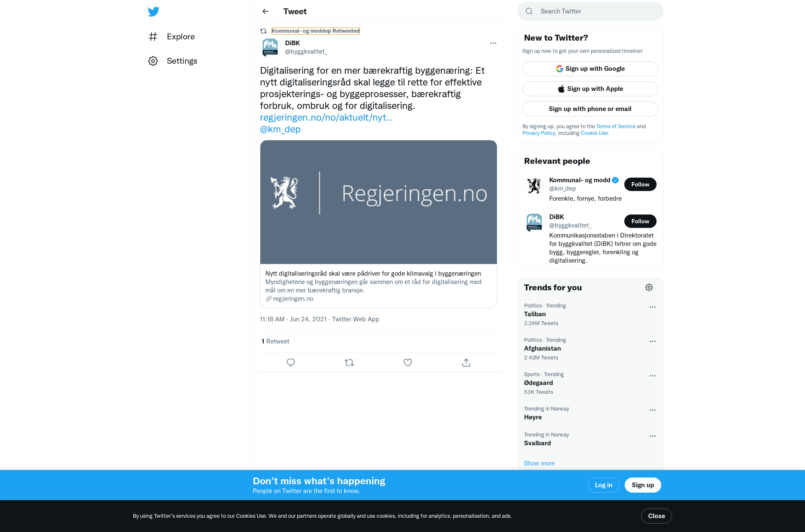The image size is (805, 532).
Task: Retweet using the action bar icon
Action: pyautogui.click(x=349, y=362)
